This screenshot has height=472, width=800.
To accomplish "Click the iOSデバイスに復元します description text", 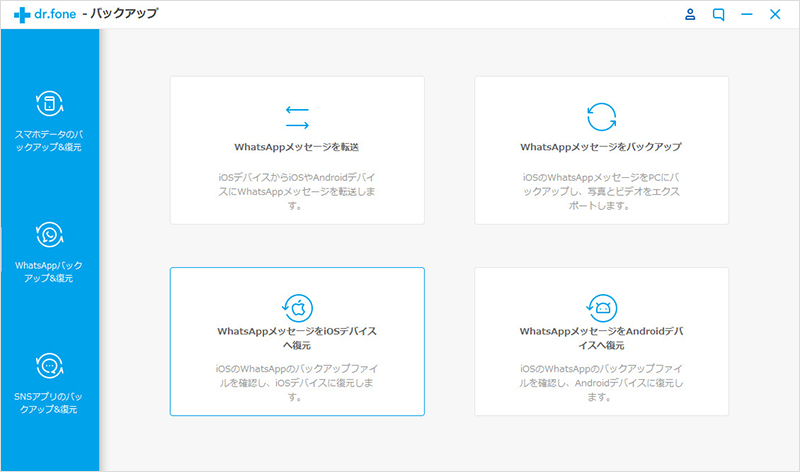I will pos(297,383).
